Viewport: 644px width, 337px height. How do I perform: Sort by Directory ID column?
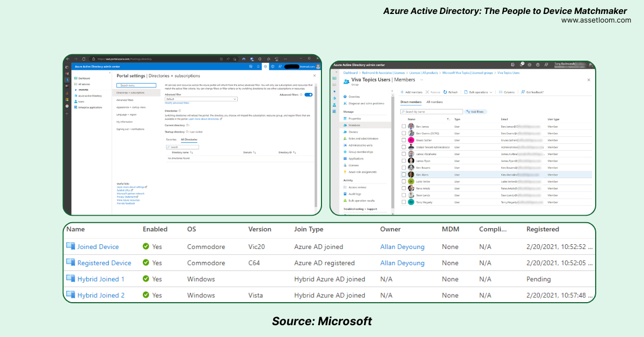point(287,152)
